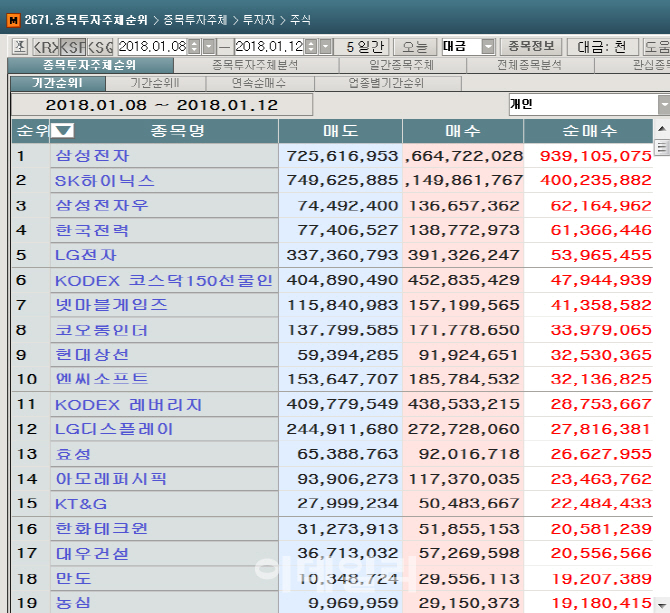Open stock LG디스플레이 in list
The image size is (670, 613).
114,429
